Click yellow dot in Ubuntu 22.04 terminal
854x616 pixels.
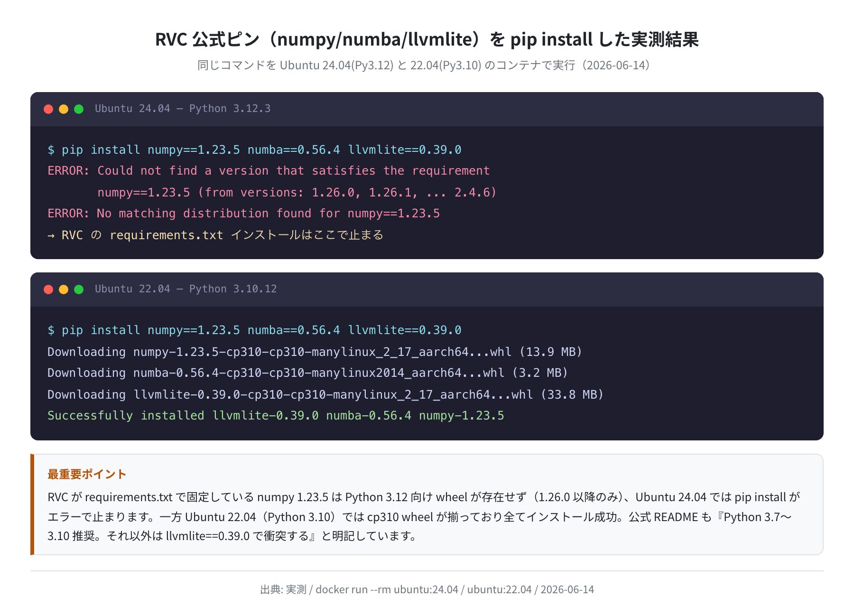[64, 289]
